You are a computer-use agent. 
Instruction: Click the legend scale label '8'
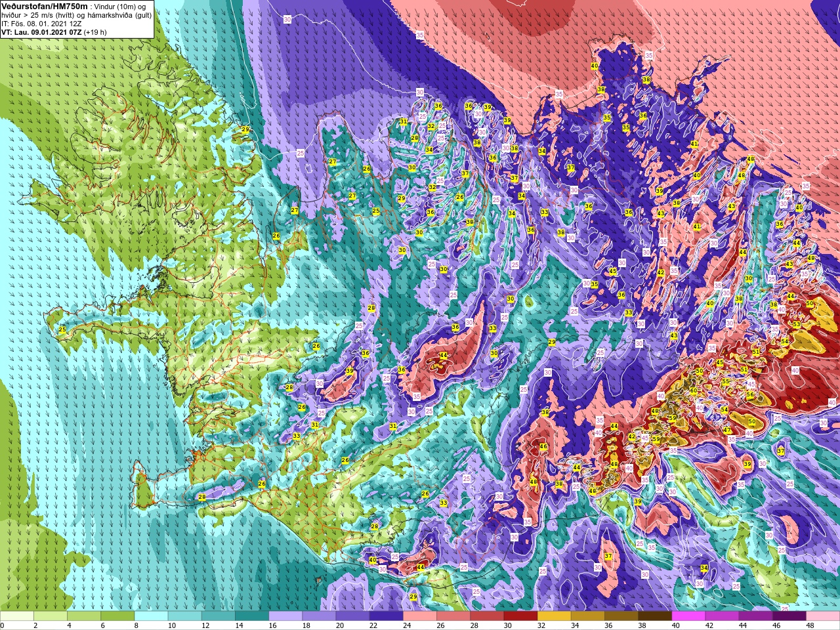pos(136,625)
